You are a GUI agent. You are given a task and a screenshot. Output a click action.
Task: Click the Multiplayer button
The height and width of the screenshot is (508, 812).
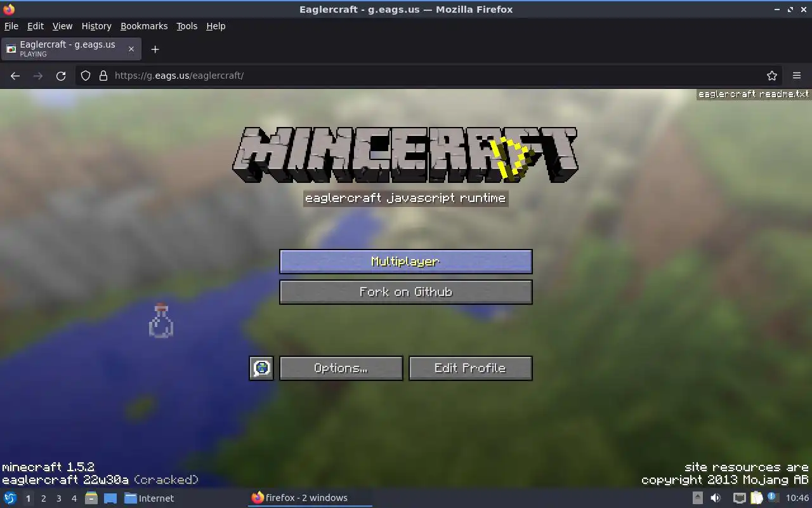pos(406,262)
